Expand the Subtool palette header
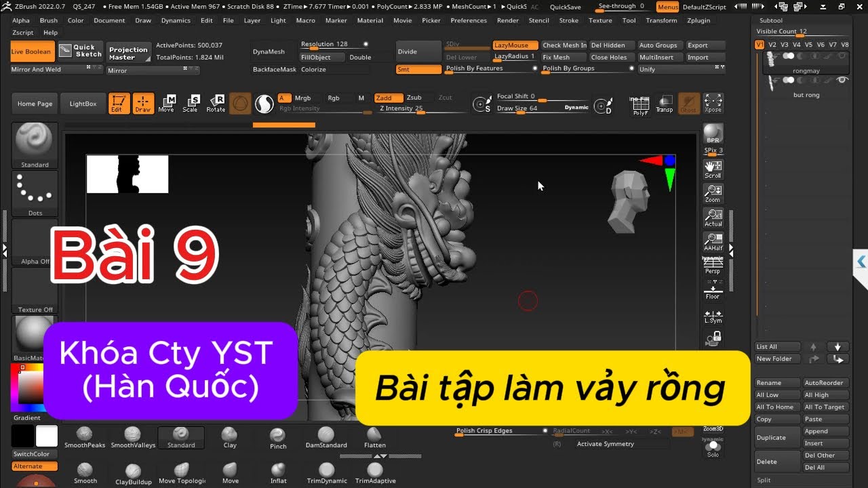This screenshot has height=488, width=868. click(771, 20)
